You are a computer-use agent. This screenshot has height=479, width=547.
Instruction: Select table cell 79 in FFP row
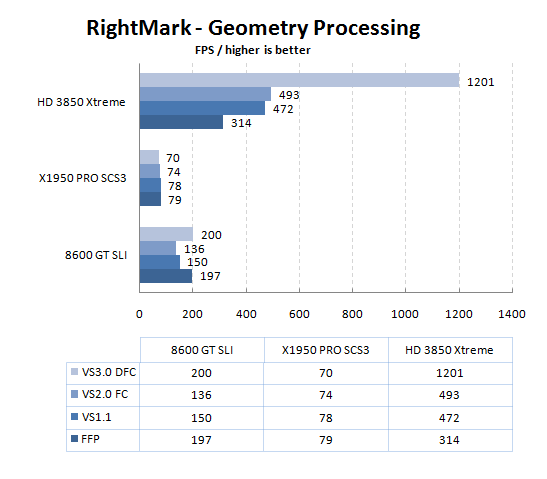point(326,440)
